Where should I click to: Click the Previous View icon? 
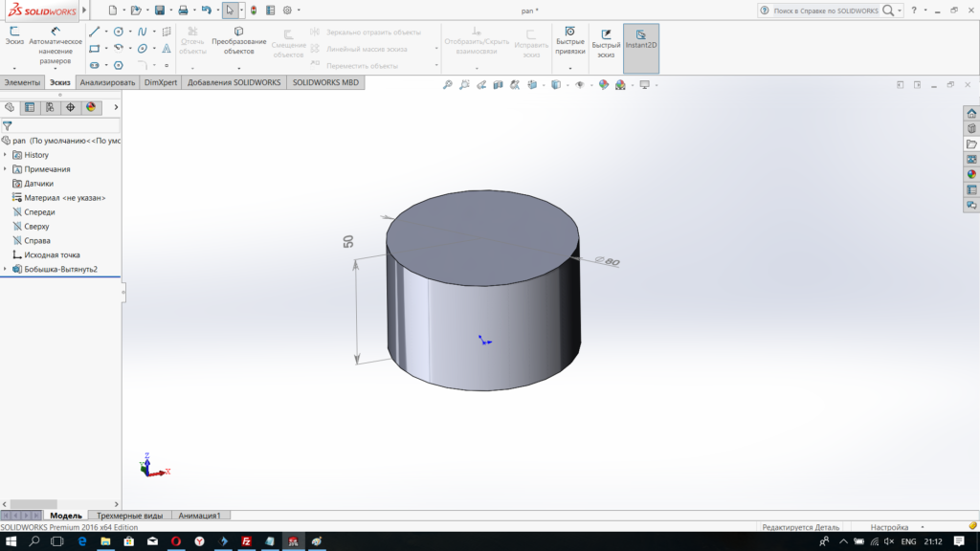click(481, 85)
